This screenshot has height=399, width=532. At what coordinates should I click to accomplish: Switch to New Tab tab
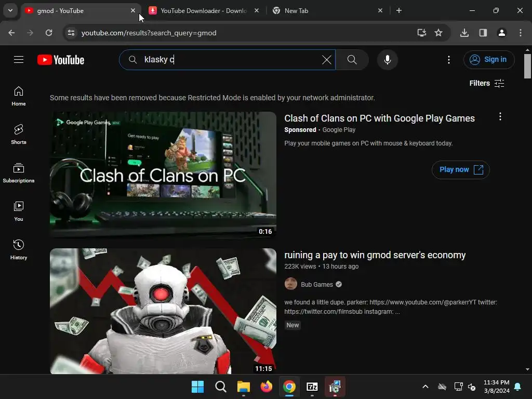click(x=328, y=10)
